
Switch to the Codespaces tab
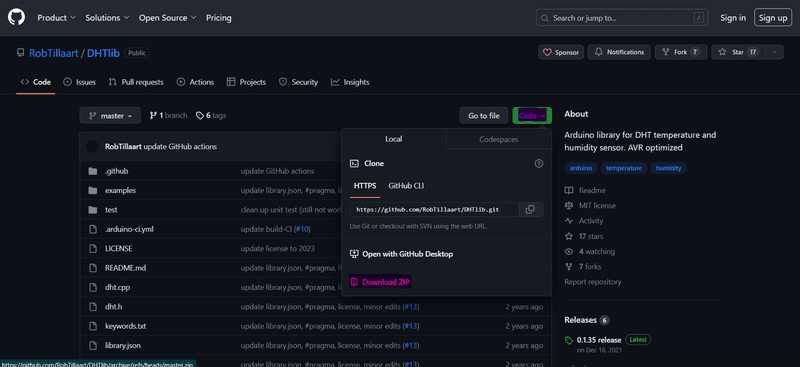[498, 139]
